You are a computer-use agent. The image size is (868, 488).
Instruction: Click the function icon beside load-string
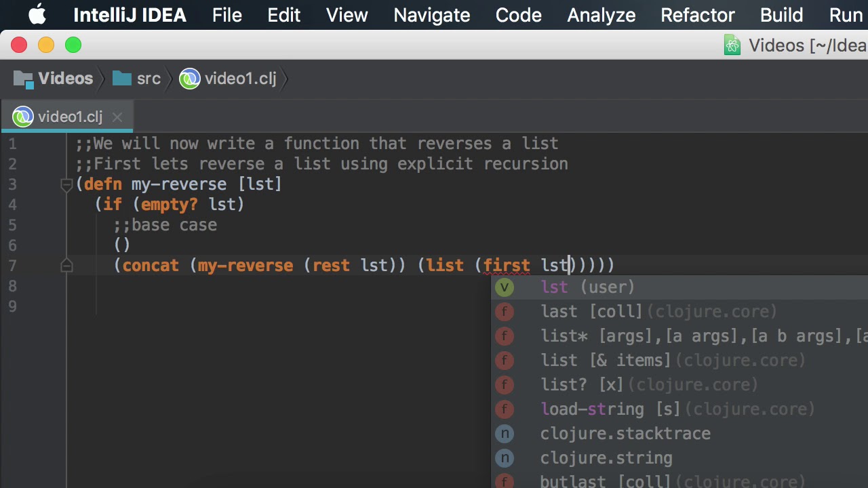tap(505, 409)
